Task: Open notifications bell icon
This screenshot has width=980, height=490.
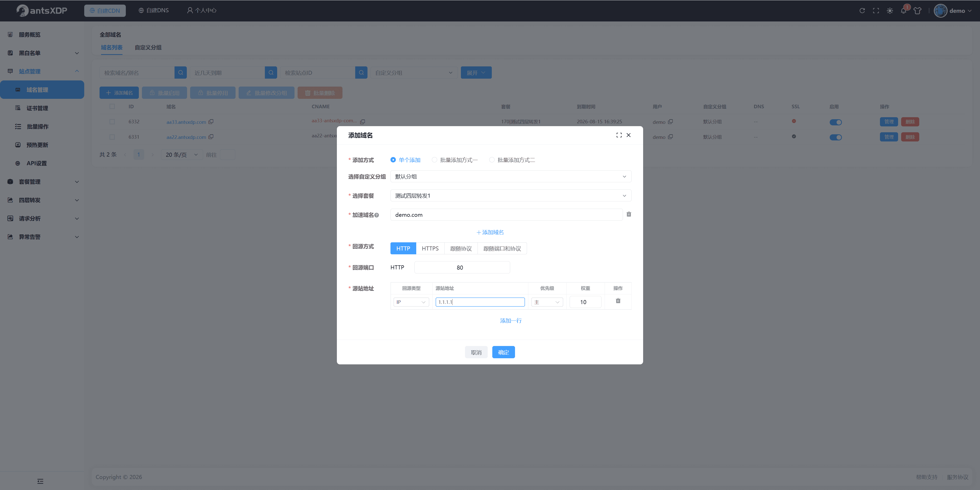Action: pos(903,11)
